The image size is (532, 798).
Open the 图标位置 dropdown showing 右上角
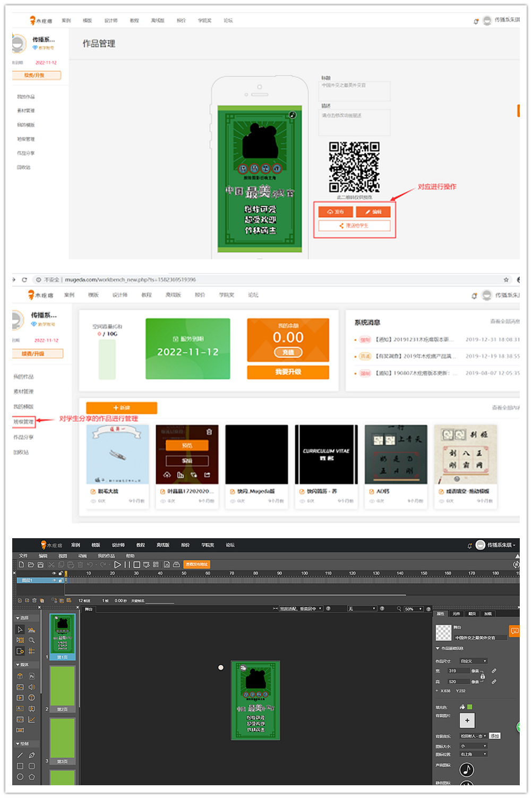tap(474, 754)
